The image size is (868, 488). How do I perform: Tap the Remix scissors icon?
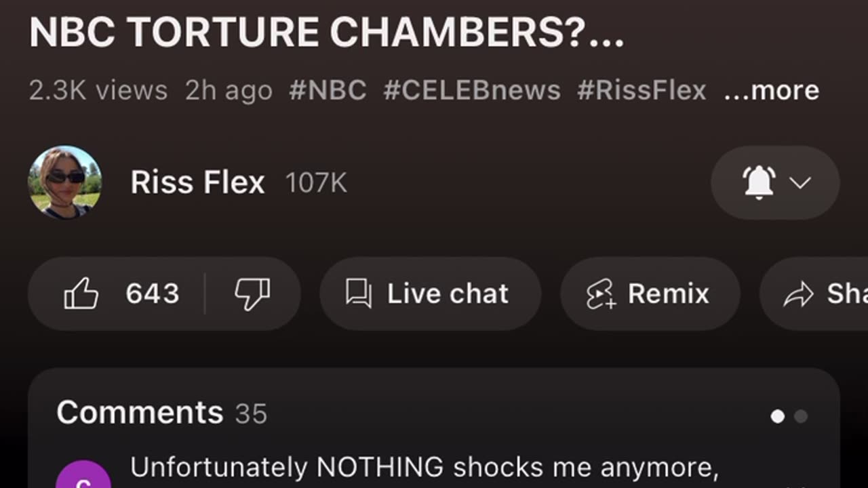tap(600, 294)
